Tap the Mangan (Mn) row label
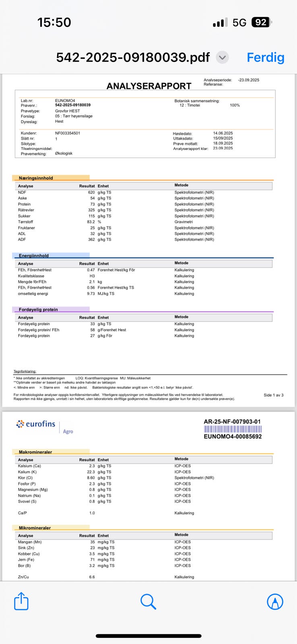Image resolution: width=297 pixels, height=644 pixels. tap(30, 542)
